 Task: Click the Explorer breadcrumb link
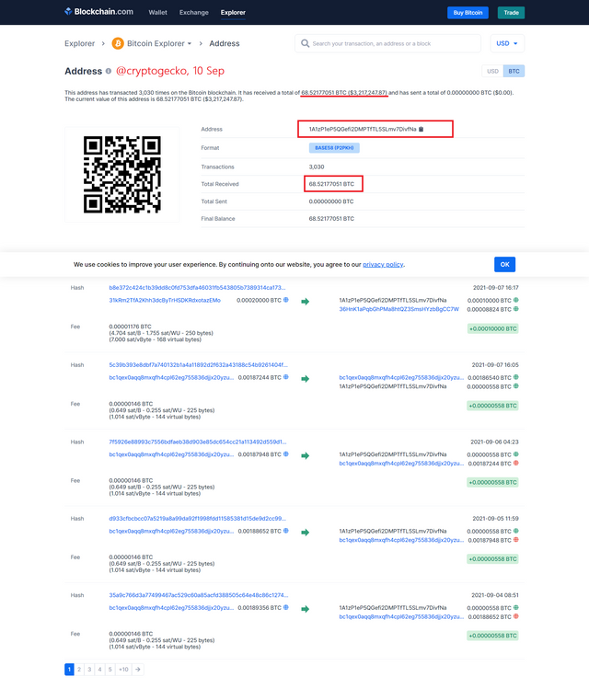(x=79, y=43)
